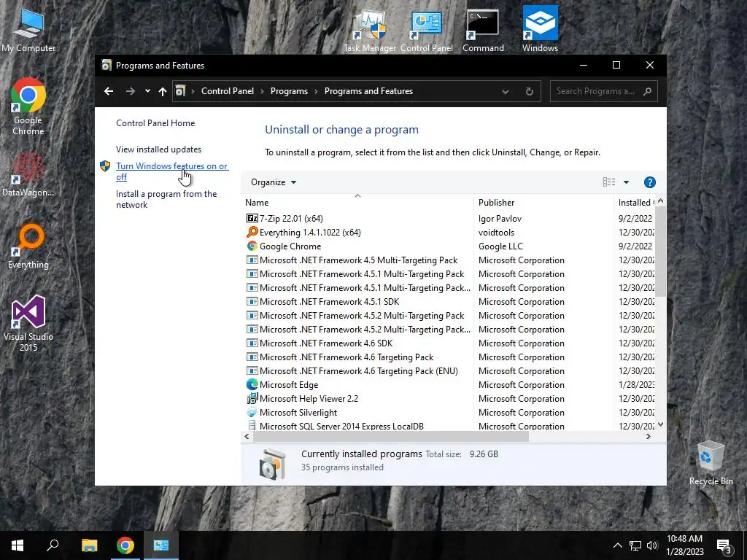Open File Explorer from the taskbar
The width and height of the screenshot is (747, 560).
click(x=89, y=545)
